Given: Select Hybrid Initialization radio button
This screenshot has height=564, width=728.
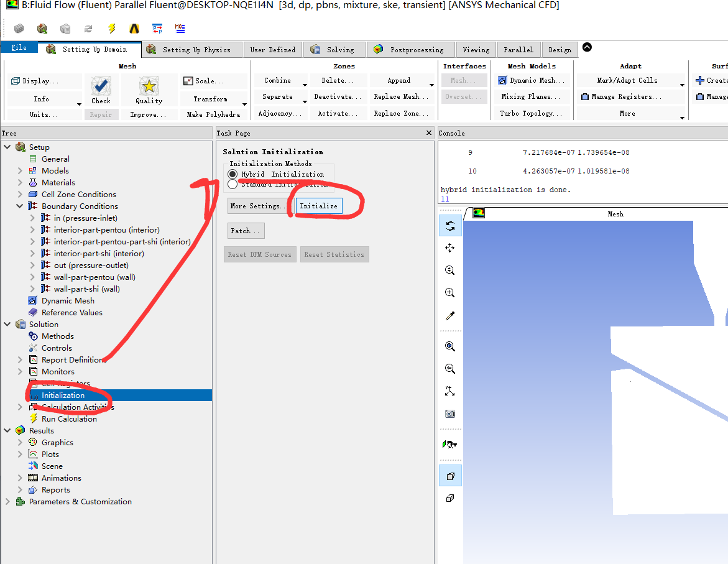Looking at the screenshot, I should (233, 174).
